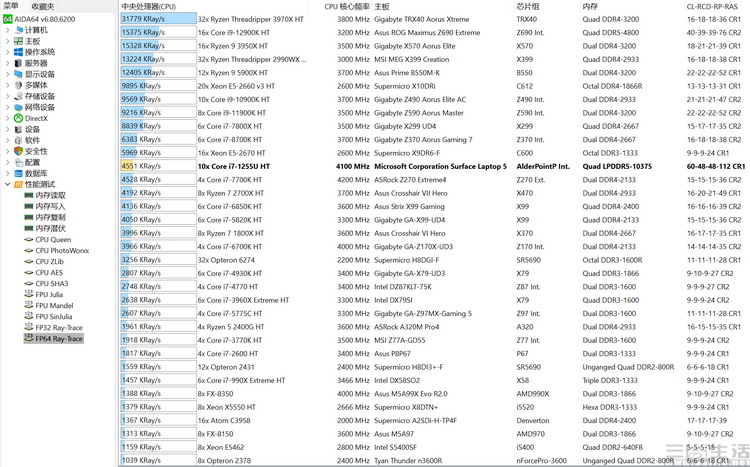
Task: Click the 安全性 security shield icon
Action: (19, 151)
